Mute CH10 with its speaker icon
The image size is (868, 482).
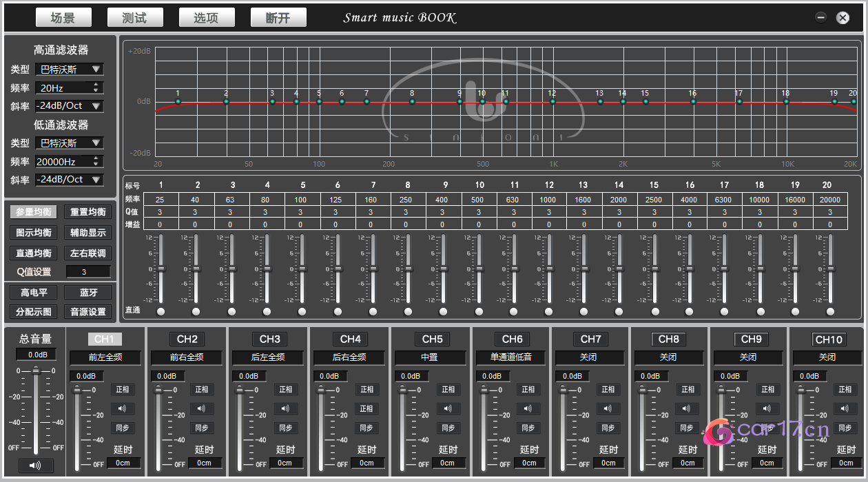point(845,408)
